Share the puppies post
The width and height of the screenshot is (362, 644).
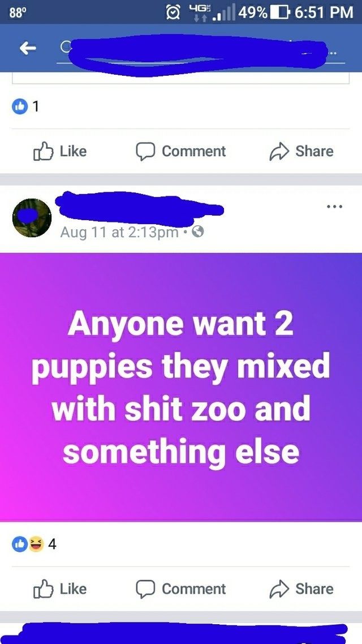click(301, 589)
